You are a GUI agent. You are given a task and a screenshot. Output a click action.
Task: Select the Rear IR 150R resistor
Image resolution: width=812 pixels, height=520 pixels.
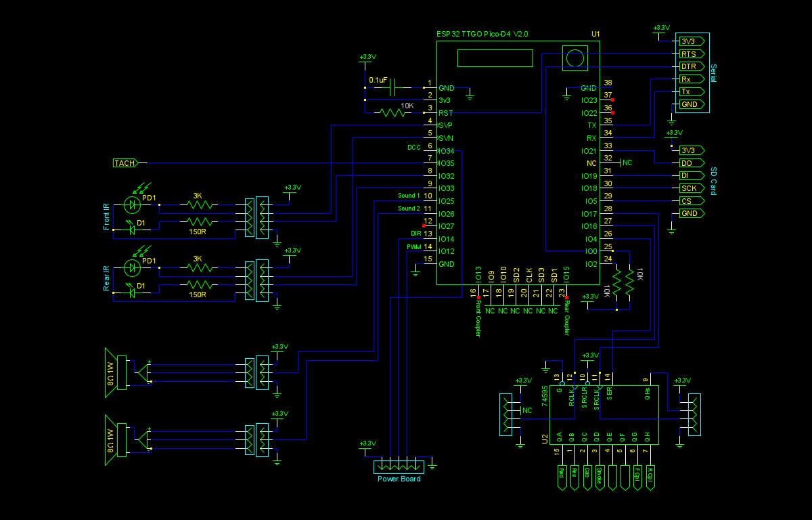point(200,286)
